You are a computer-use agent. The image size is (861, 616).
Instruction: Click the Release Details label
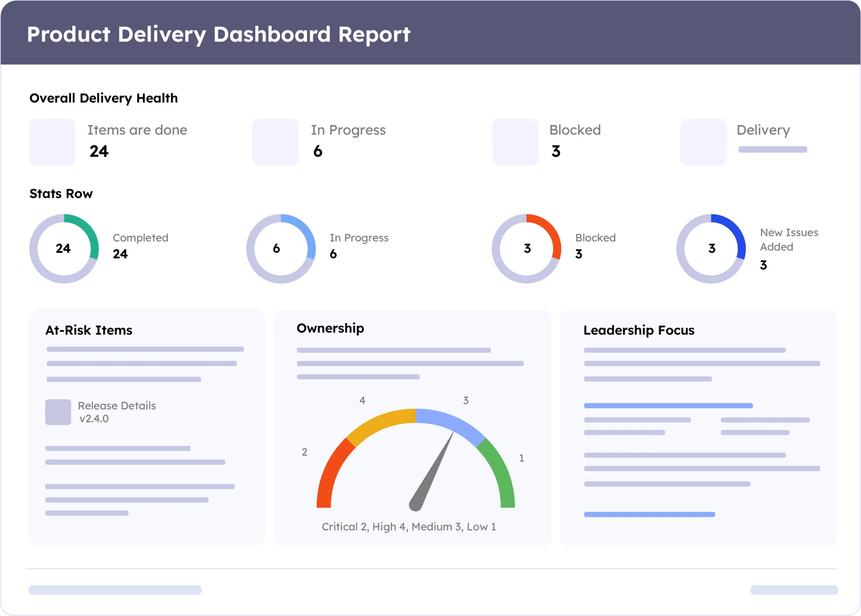tap(117, 406)
